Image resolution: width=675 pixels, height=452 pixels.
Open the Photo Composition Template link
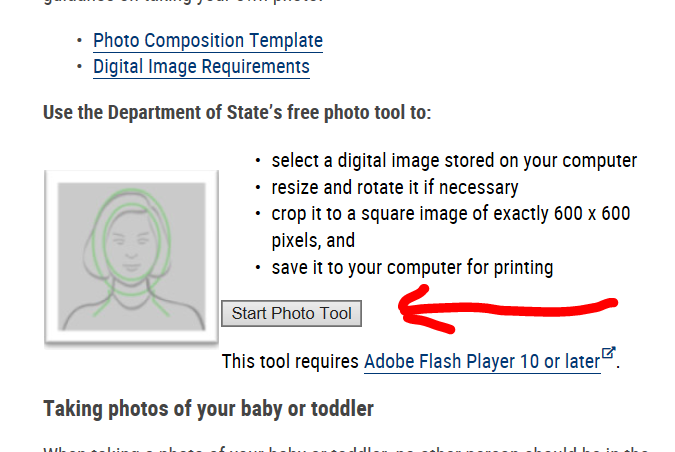coord(208,40)
